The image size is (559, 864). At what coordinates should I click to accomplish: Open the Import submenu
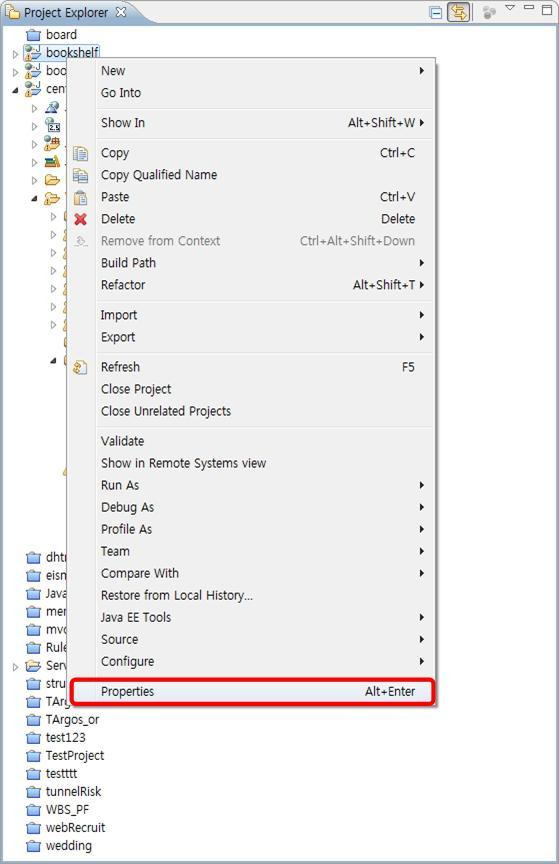[251, 315]
